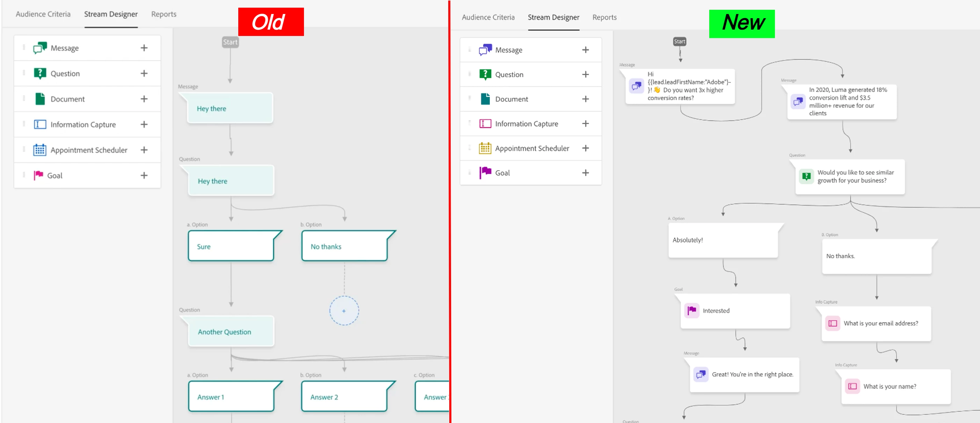Click blue Information Capture icon in old panel
The height and width of the screenshot is (423, 980).
(39, 124)
